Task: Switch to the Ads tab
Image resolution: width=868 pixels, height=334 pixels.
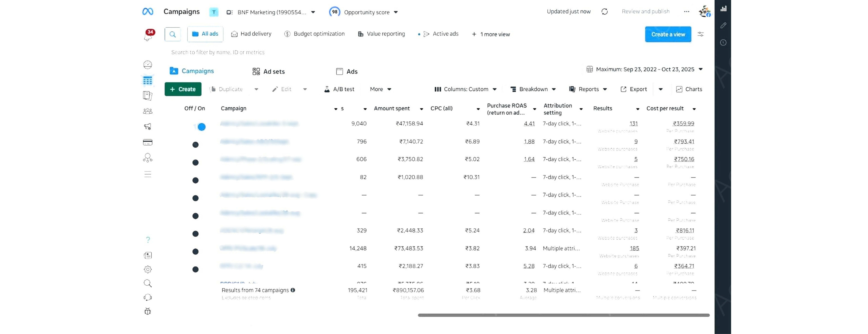Action: coord(347,71)
